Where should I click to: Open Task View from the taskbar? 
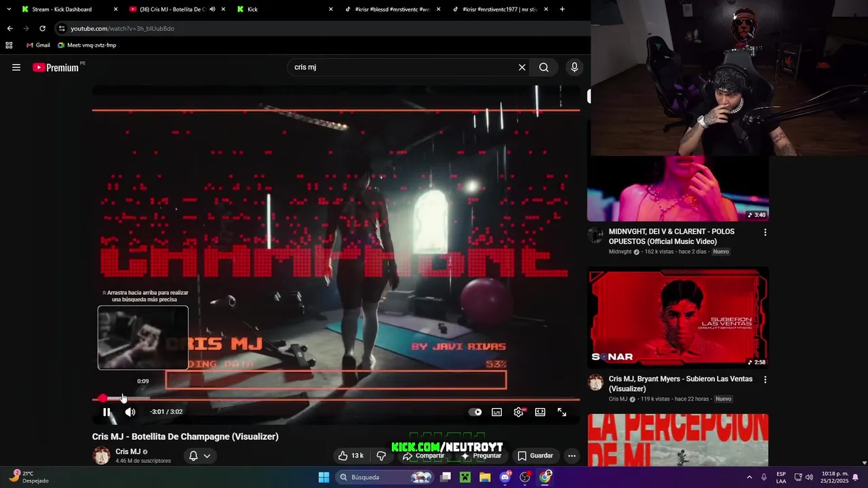(446, 477)
